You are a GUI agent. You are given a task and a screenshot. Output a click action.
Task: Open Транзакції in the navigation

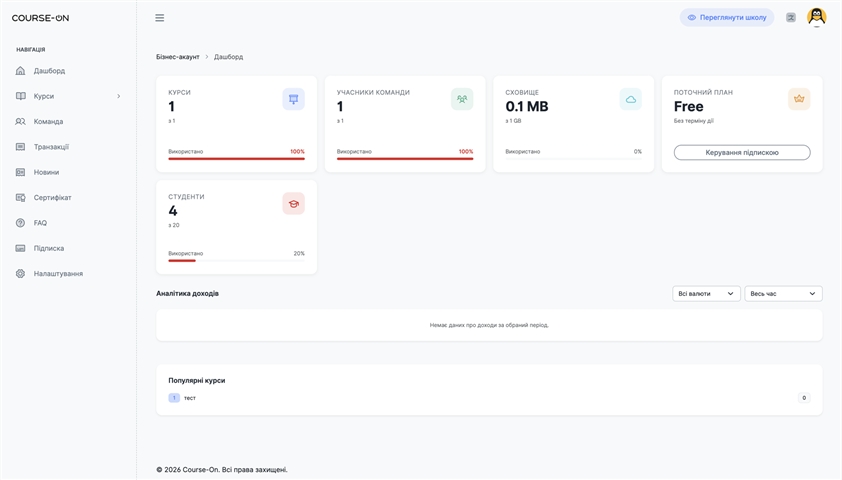(x=51, y=147)
